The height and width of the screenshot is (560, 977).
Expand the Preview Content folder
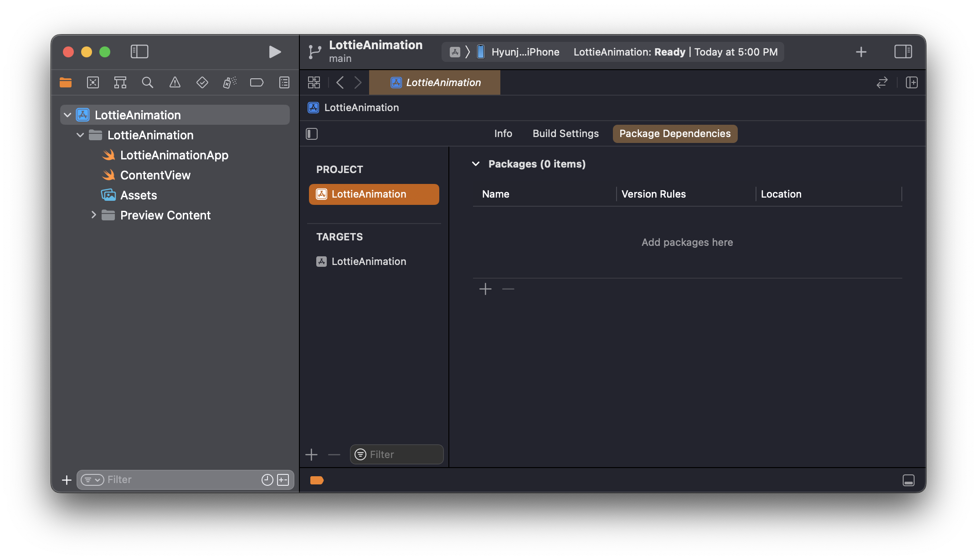(93, 215)
